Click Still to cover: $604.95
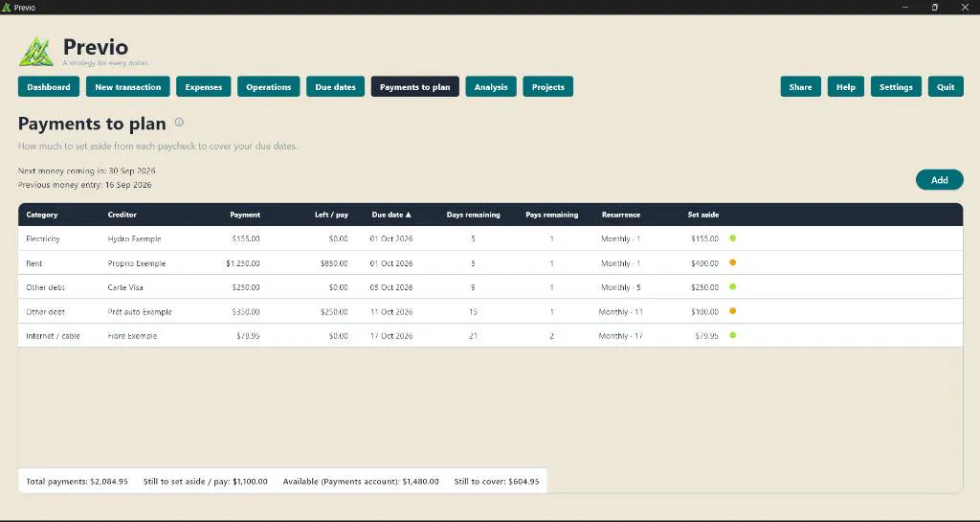The image size is (980, 522). [497, 482]
